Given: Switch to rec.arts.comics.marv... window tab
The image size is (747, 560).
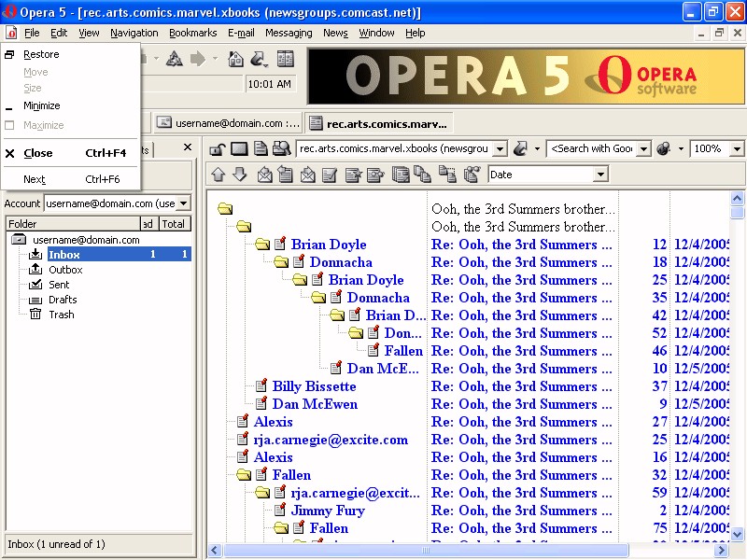Looking at the screenshot, I should coord(379,124).
